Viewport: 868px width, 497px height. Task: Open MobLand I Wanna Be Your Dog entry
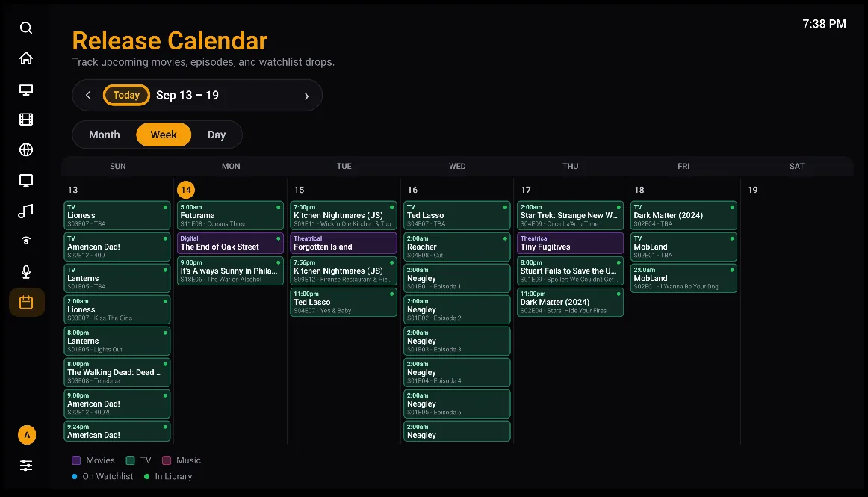pyautogui.click(x=683, y=278)
